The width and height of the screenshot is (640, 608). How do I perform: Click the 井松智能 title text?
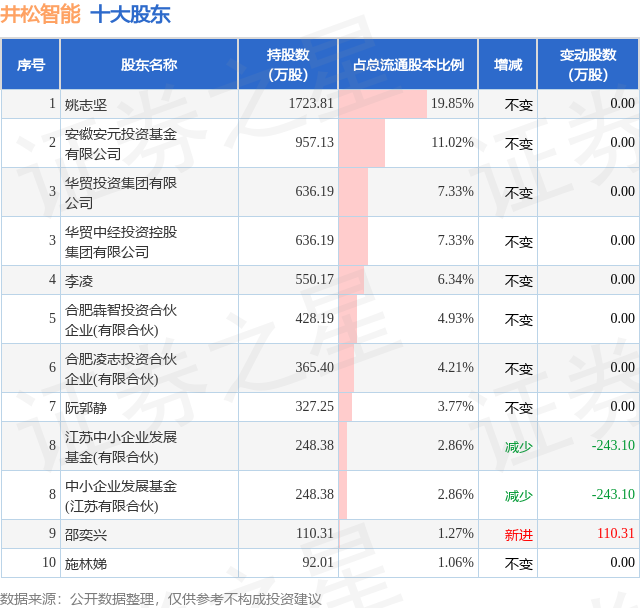[x=40, y=15]
